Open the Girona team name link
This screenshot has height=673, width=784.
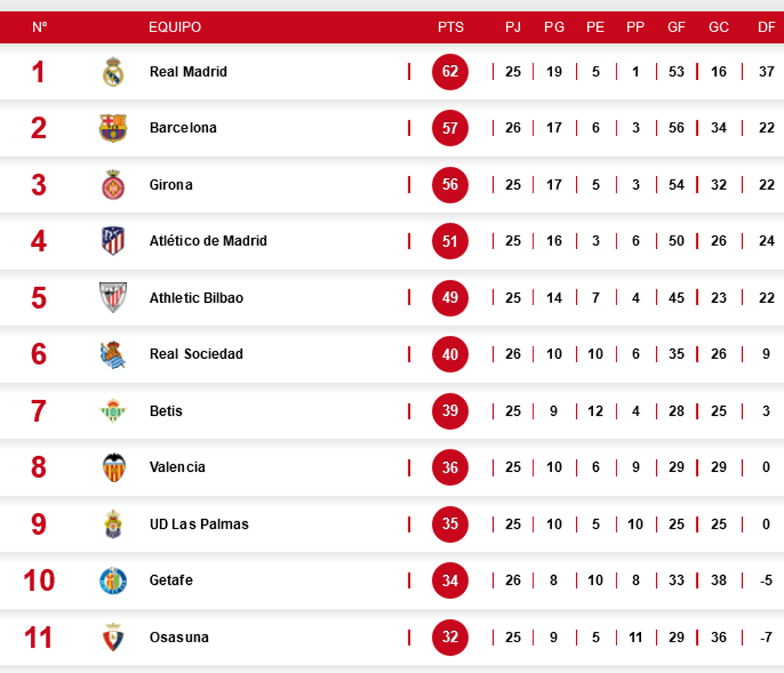pyautogui.click(x=171, y=185)
